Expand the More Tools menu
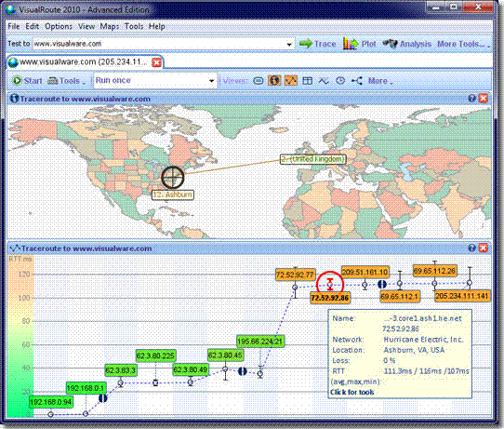 (x=463, y=44)
